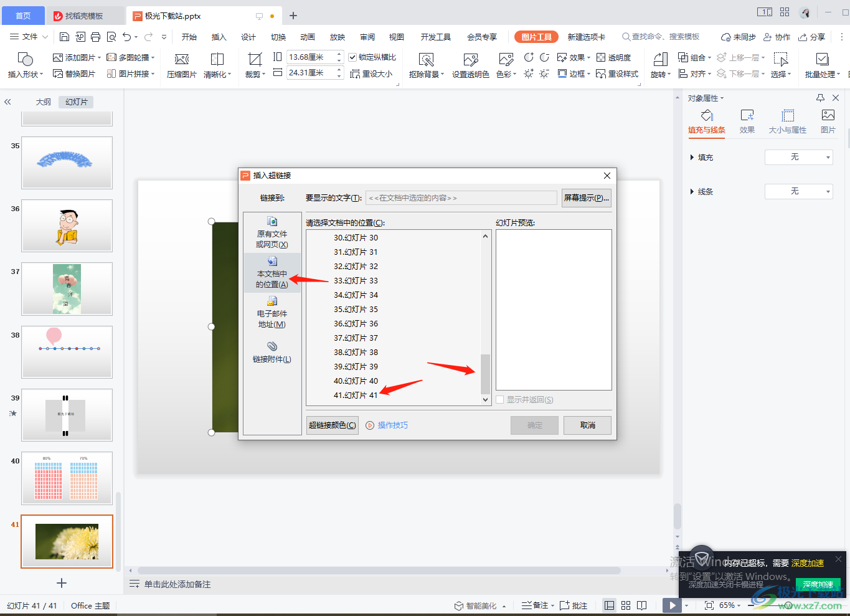The height and width of the screenshot is (616, 850).
Task: Click Set Transparent Color icon
Action: click(x=470, y=59)
